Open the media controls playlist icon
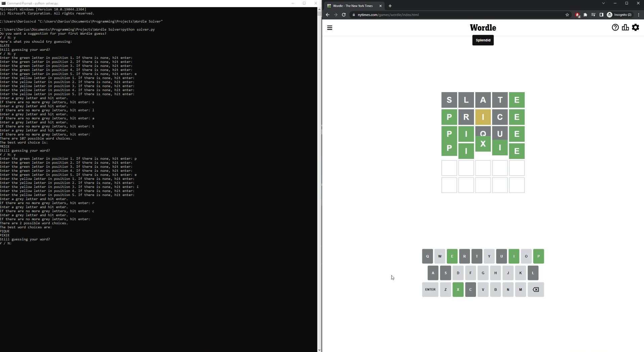The width and height of the screenshot is (644, 352). point(593,15)
